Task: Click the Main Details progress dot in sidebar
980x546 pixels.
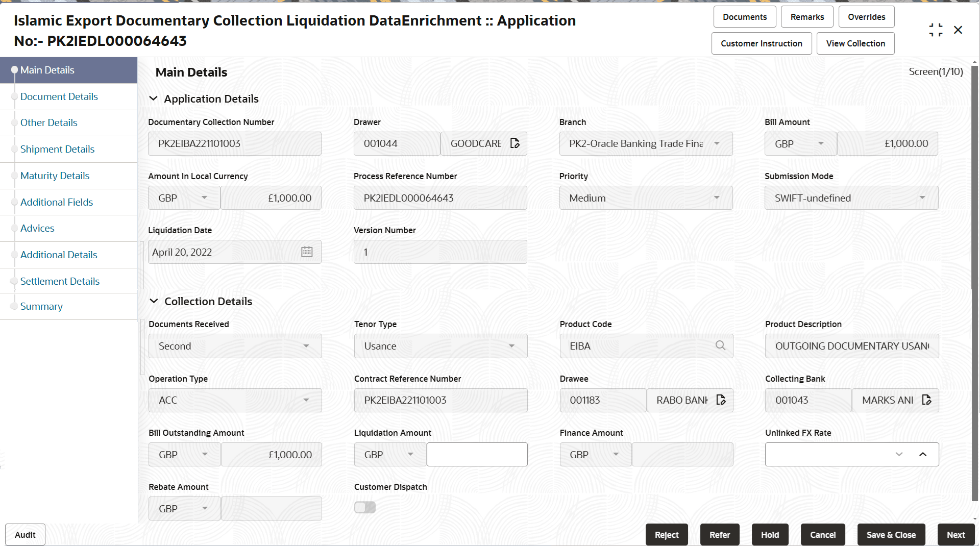Action: 15,70
